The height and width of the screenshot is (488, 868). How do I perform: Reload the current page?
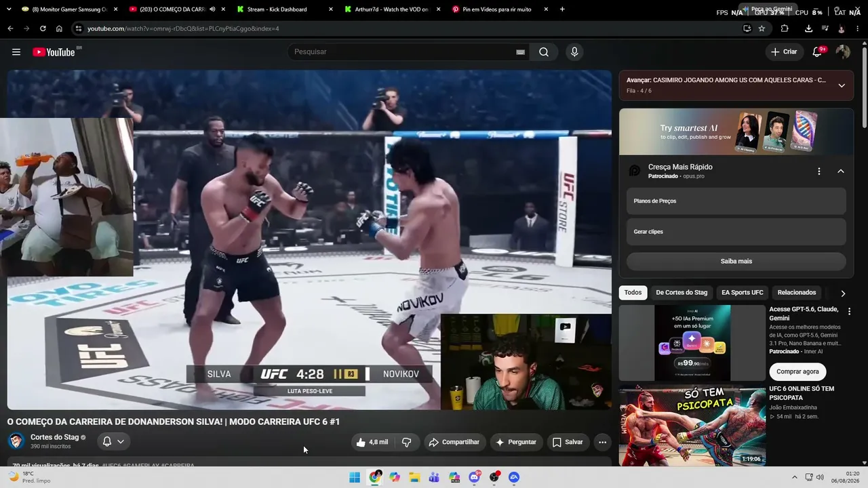point(43,28)
